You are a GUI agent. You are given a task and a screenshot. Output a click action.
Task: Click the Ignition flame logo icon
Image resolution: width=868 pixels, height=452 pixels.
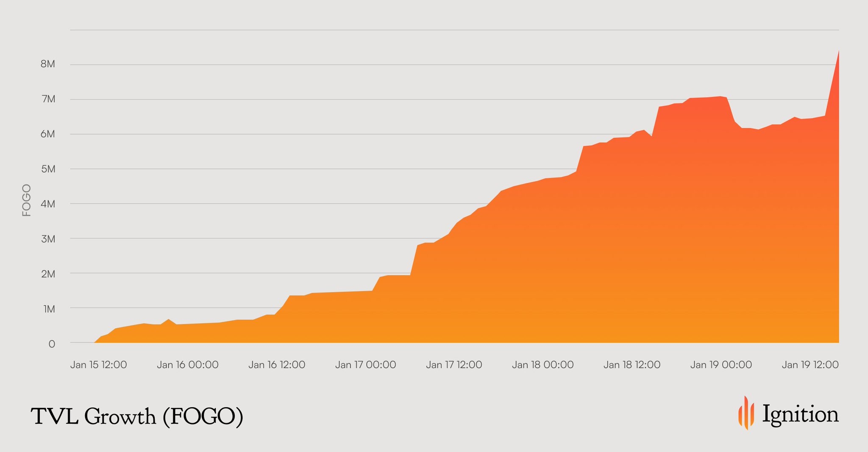pyautogui.click(x=746, y=413)
